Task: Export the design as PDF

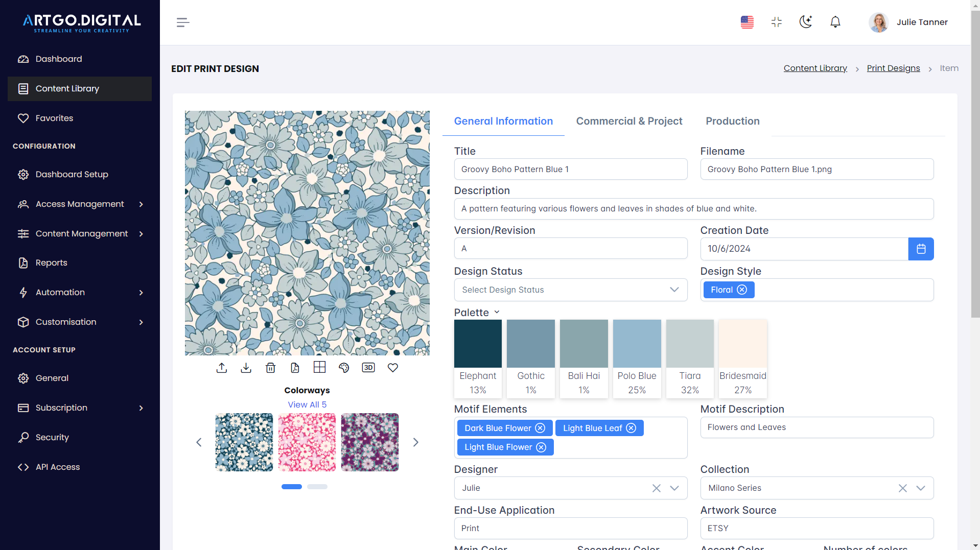Action: [295, 367]
